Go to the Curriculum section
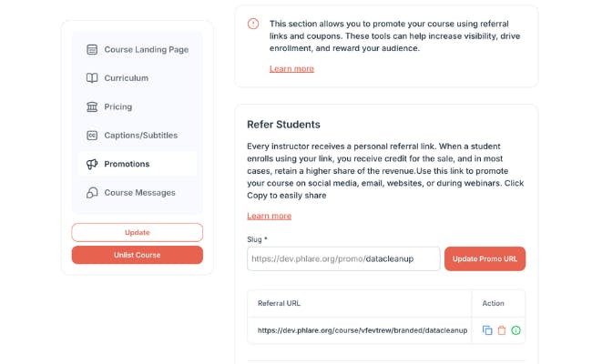 pos(126,78)
